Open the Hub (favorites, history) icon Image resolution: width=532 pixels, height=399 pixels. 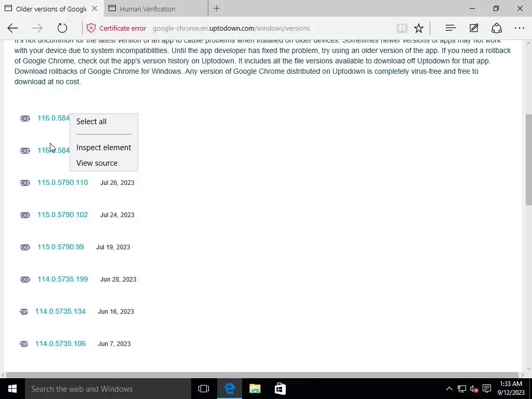(450, 28)
